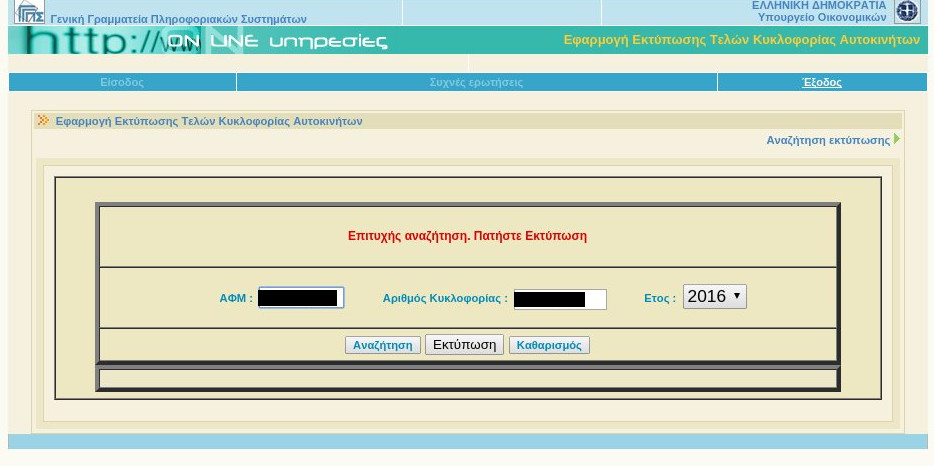Click the Greek national emblem icon
The width and height of the screenshot is (934, 466).
[x=907, y=12]
